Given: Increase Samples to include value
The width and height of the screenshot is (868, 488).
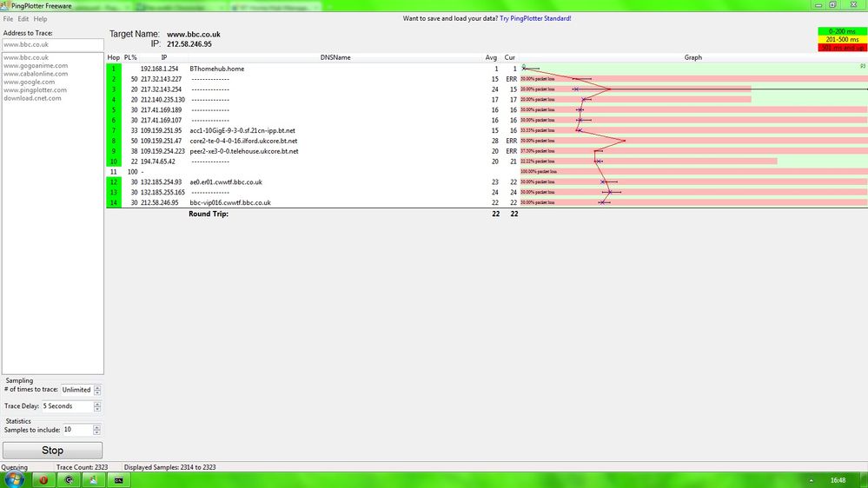Looking at the screenshot, I should (96, 427).
